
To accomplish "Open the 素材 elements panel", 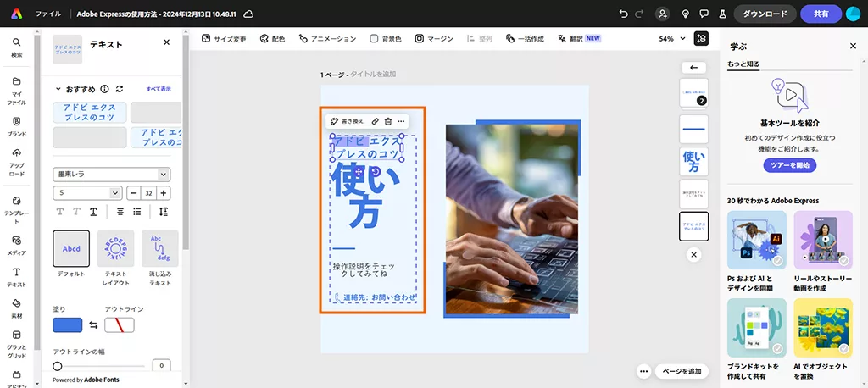I will pos(17,308).
